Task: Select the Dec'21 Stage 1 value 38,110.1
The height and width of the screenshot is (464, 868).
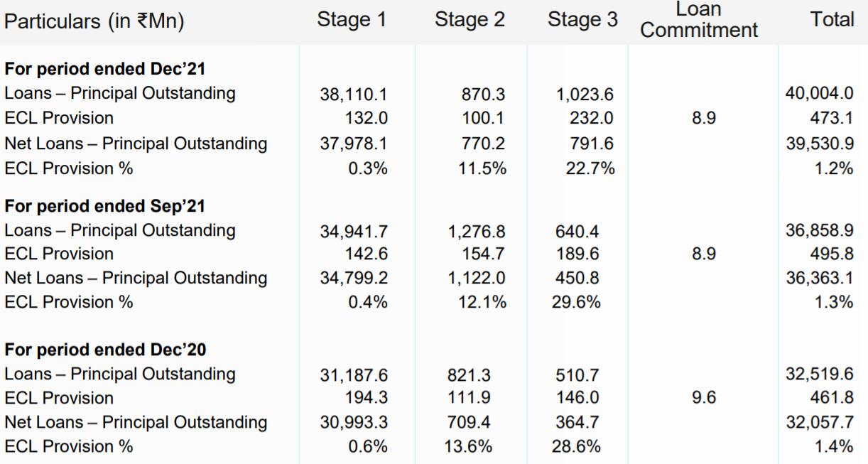Action: (354, 95)
